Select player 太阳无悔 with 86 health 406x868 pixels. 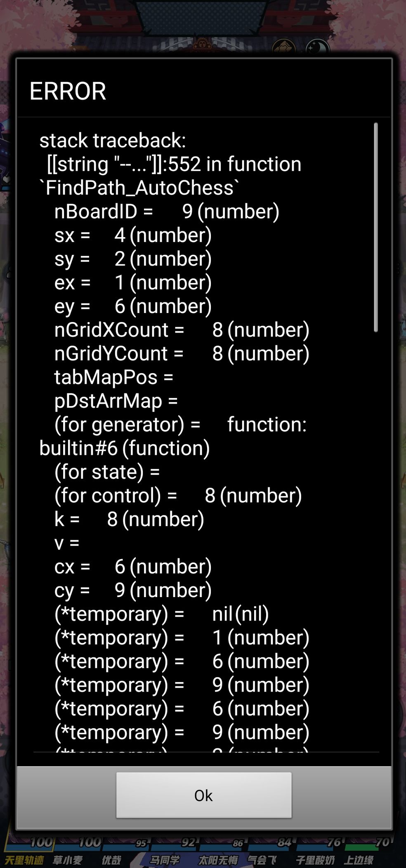[218, 860]
